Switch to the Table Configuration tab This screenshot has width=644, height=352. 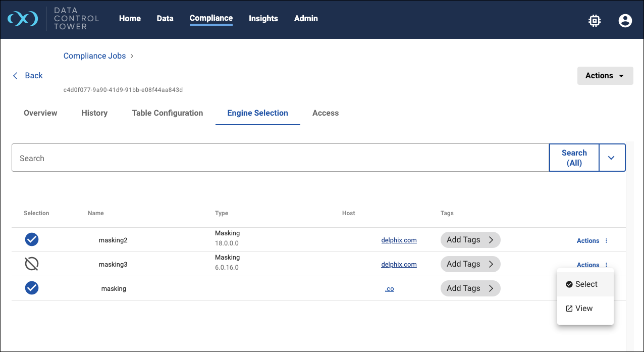167,113
